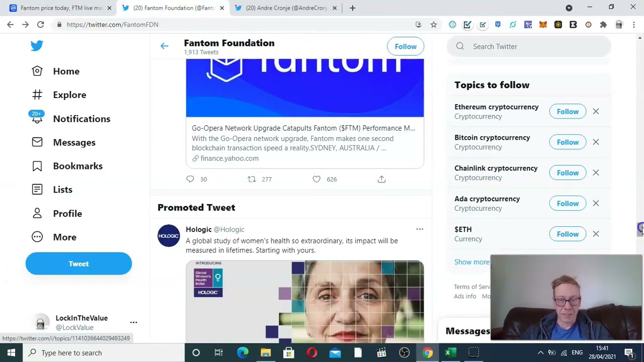Show hidden tray icons chevron

540,353
